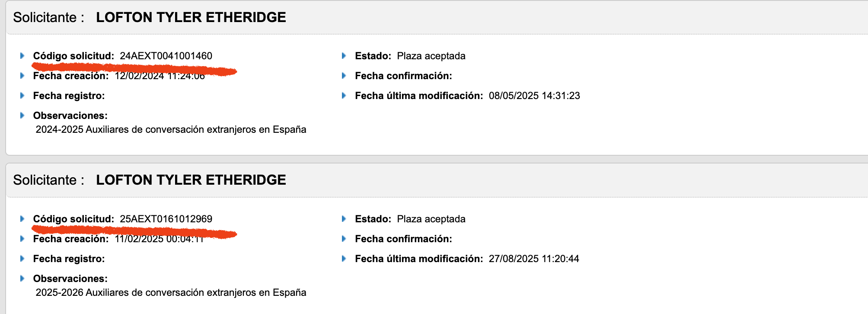Select application code 25AEXT0161012969
The image size is (868, 314).
click(x=166, y=219)
